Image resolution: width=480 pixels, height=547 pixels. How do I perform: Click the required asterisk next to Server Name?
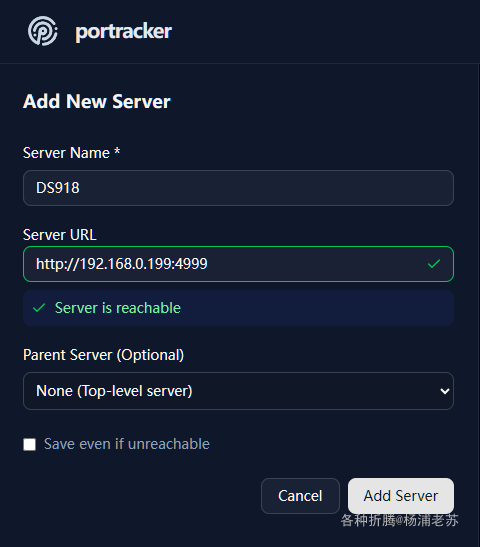[x=117, y=151]
